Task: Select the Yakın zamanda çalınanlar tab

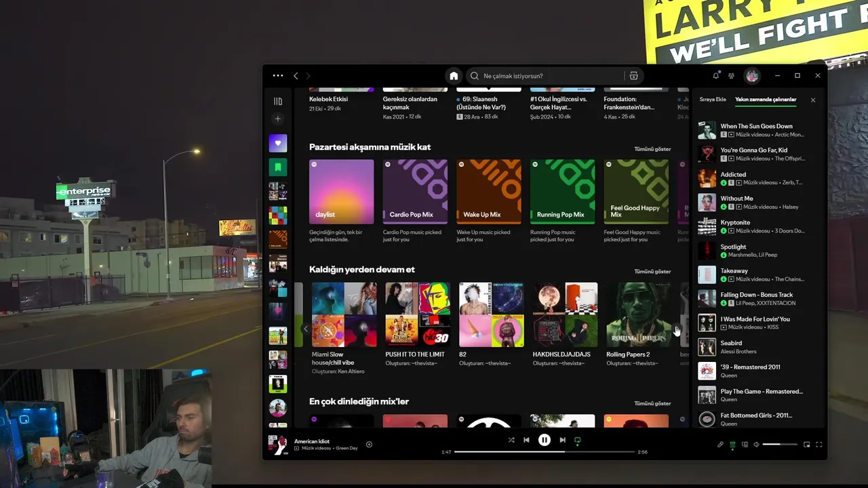Action: coord(766,100)
